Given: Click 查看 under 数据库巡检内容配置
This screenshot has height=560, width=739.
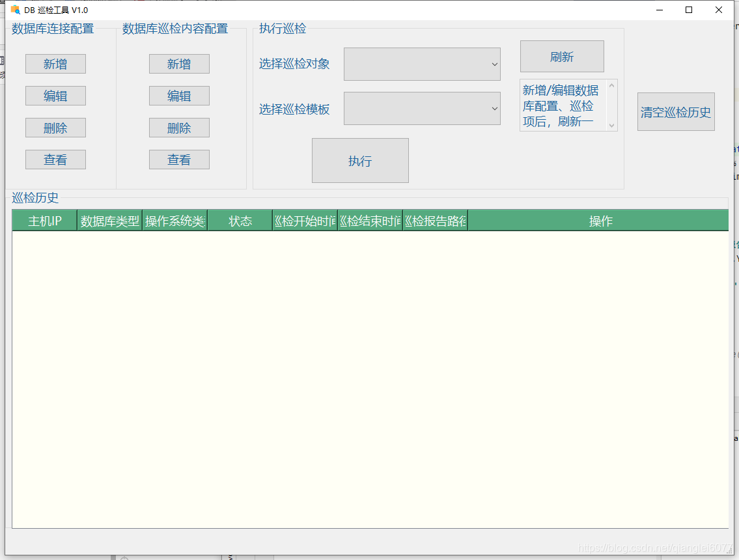Looking at the screenshot, I should click(x=179, y=160).
